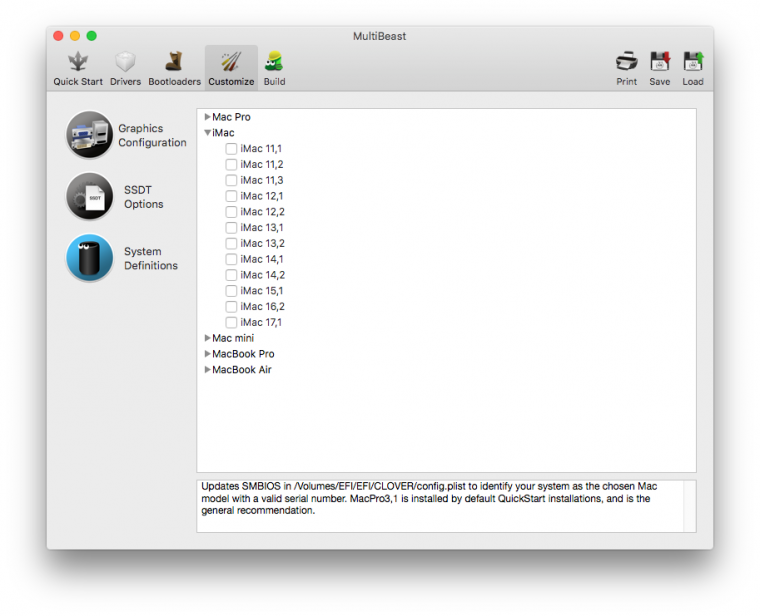Open the Quick Start toolbar icon
The height and width of the screenshot is (616, 760).
tap(78, 62)
